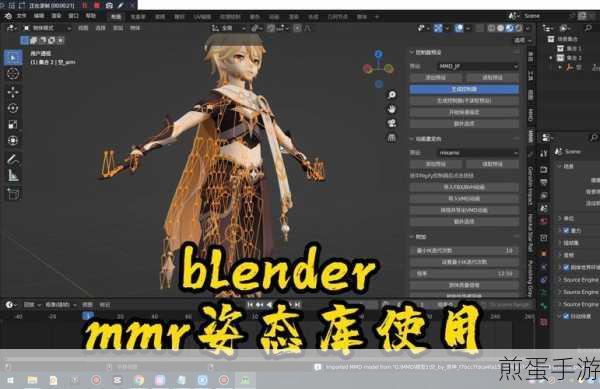
Task: Select the Transform tool
Action: coord(13,140)
